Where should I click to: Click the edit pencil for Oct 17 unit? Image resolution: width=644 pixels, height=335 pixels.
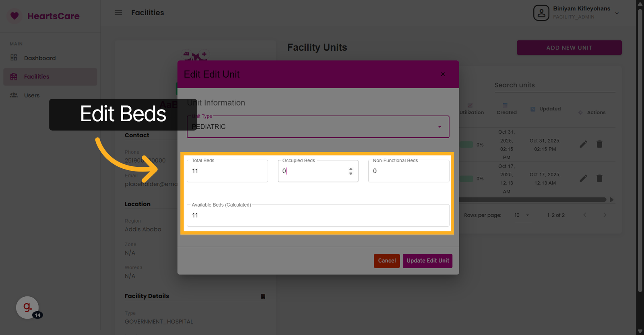(x=583, y=178)
